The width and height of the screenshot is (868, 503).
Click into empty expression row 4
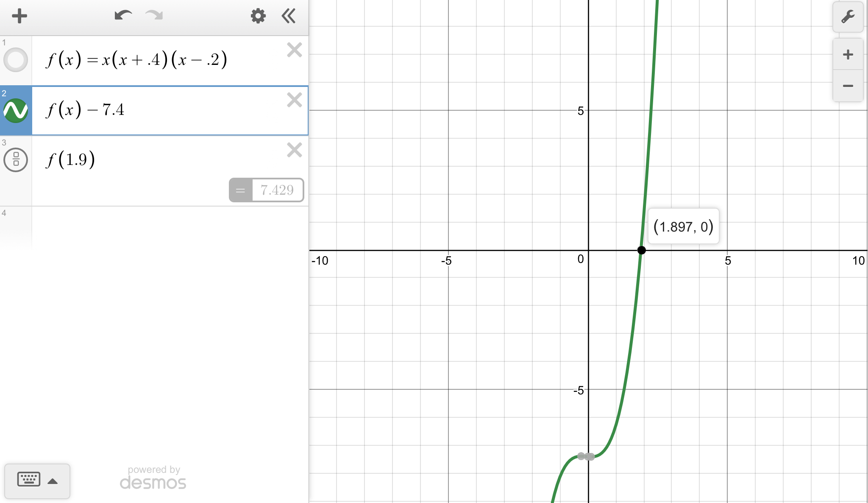coord(170,227)
